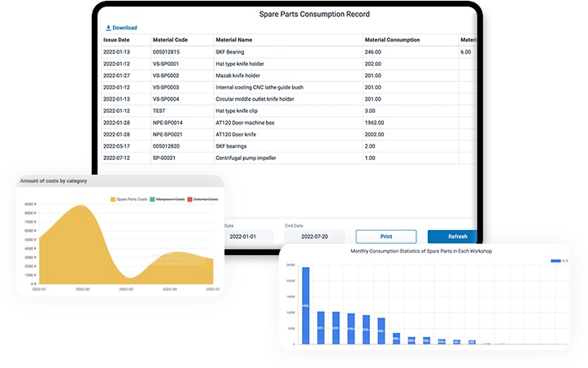Click the 2022-02 peak of the cost area chart
The image size is (588, 368).
[81, 208]
